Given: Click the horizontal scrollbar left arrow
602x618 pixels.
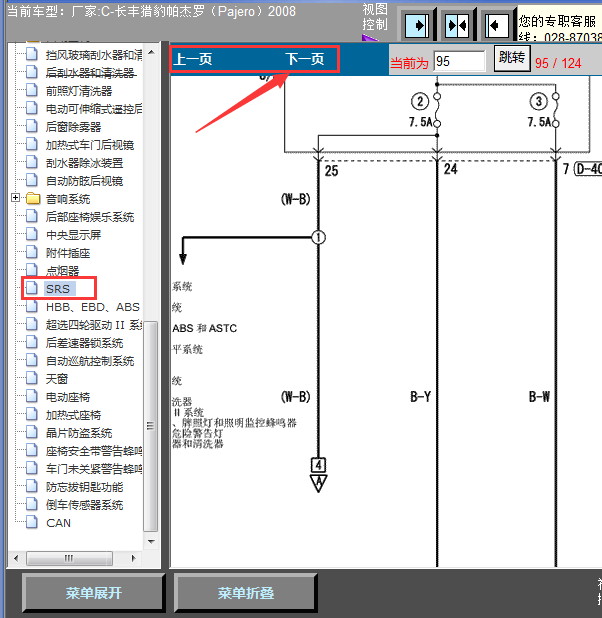Looking at the screenshot, I should click(16, 558).
